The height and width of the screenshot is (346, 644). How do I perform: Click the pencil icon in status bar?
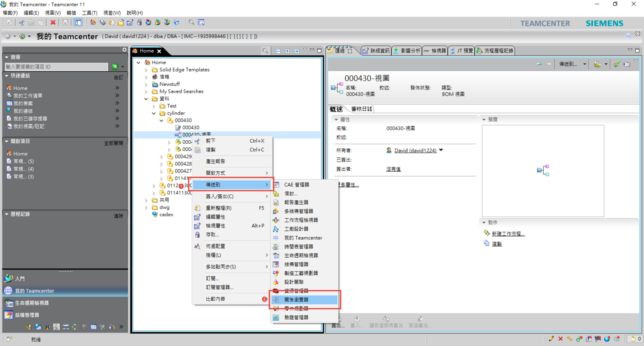pyautogui.click(x=551, y=339)
